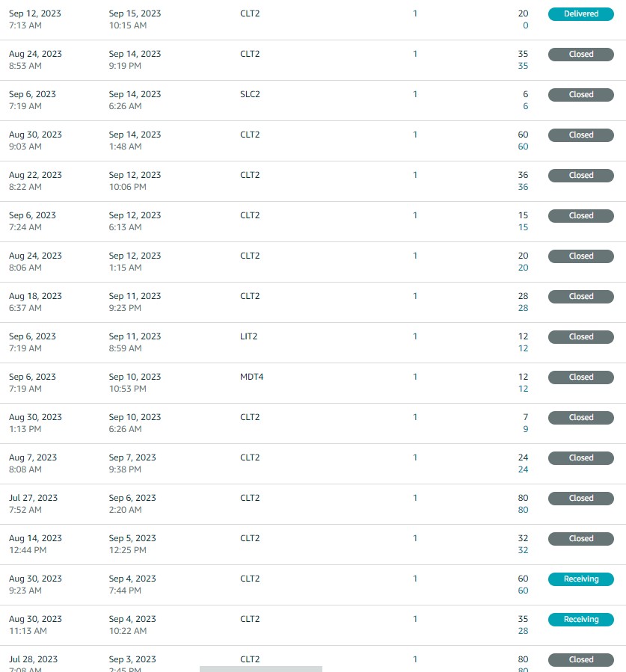626x672 pixels.
Task: Click SKU count 1 in SLC2 row
Action: pyautogui.click(x=414, y=94)
